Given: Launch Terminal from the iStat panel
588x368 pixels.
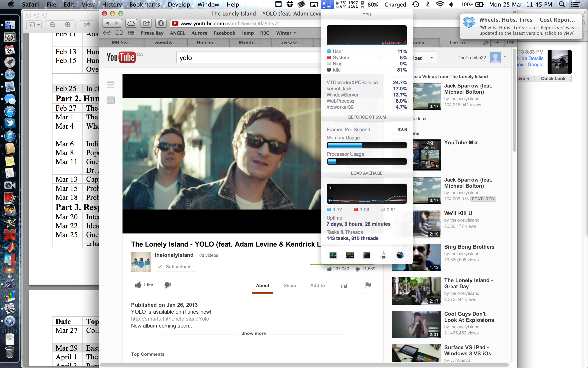Looking at the screenshot, I should point(366,255).
